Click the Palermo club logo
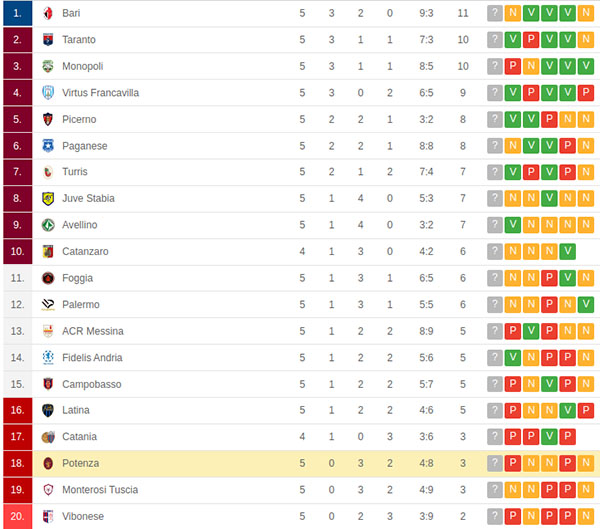This screenshot has width=600, height=529. click(x=48, y=304)
